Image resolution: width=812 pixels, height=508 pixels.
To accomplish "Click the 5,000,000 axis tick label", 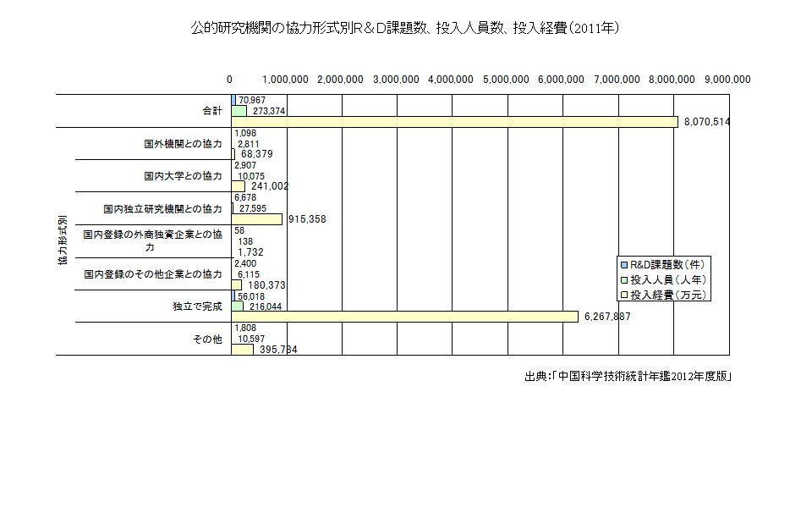I will coord(507,80).
